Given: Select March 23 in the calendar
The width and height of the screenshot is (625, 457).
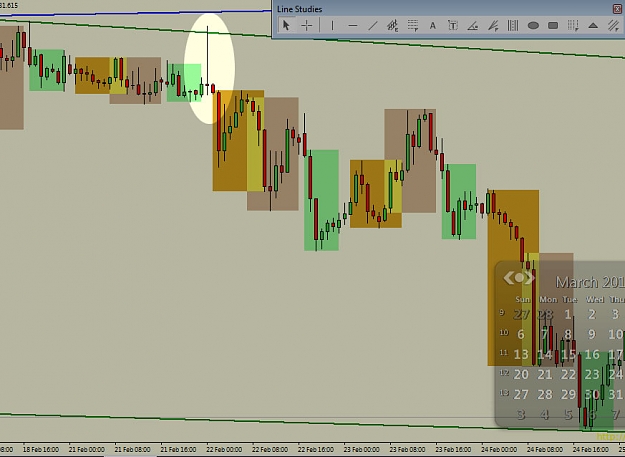Looking at the screenshot, I should (x=592, y=375).
